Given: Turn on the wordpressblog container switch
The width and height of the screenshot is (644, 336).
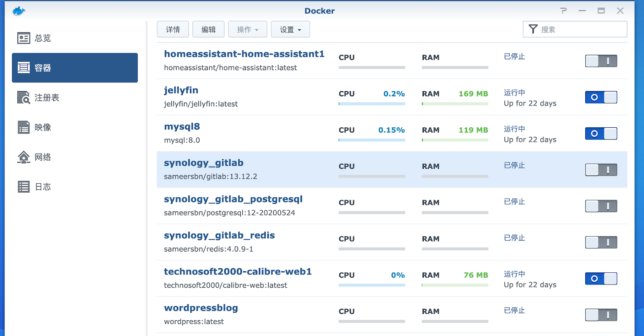Looking at the screenshot, I should [x=601, y=315].
